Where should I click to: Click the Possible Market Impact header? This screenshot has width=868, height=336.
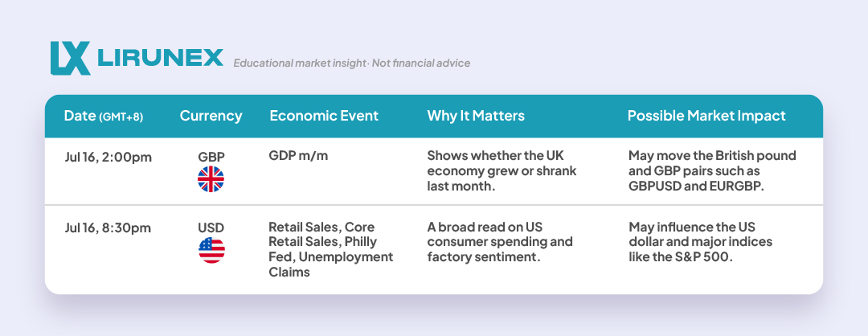706,116
